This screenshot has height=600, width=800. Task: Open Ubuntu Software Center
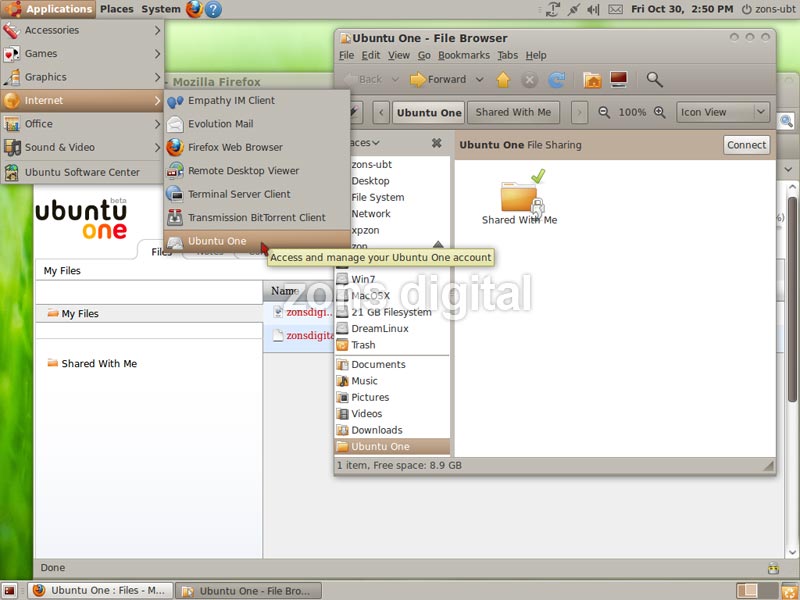point(82,172)
